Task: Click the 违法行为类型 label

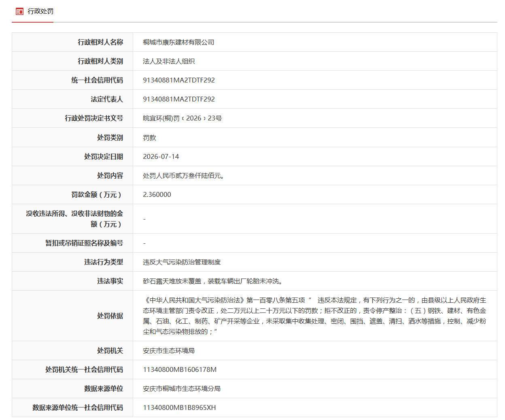Action: pos(104,262)
